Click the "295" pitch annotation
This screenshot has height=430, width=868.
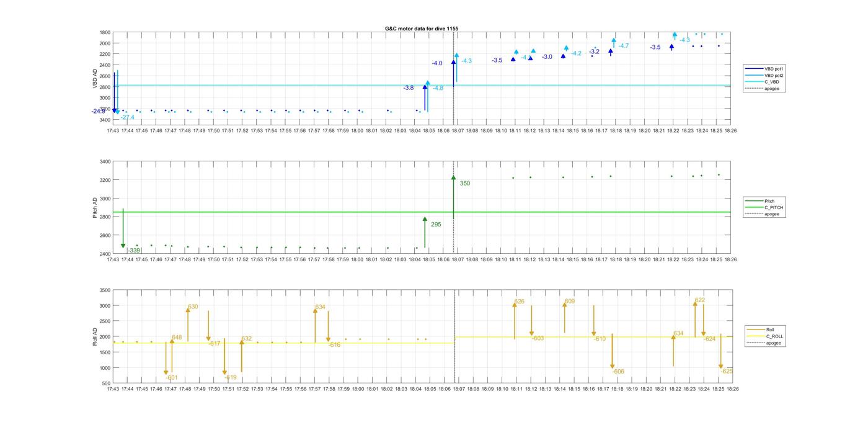tap(436, 225)
